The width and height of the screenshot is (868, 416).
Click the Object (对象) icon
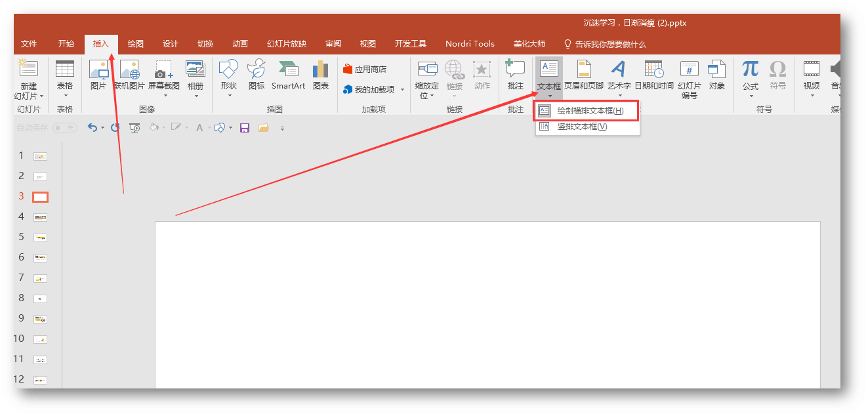pos(717,69)
